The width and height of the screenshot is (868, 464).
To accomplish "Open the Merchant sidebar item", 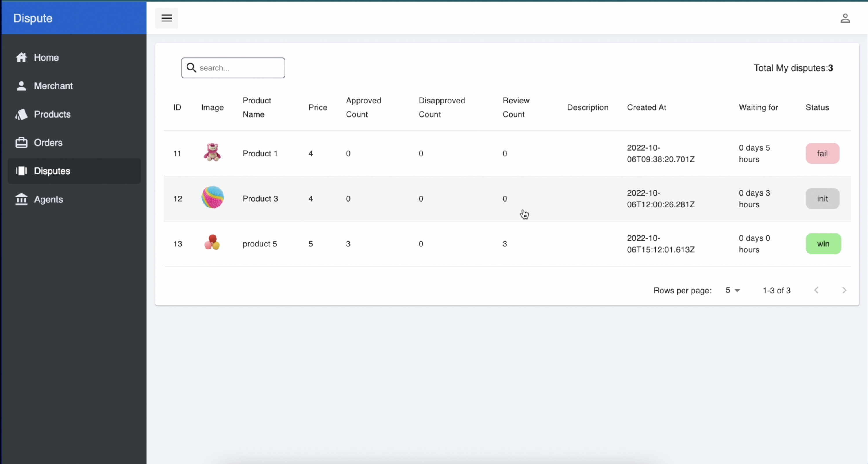I will click(53, 86).
